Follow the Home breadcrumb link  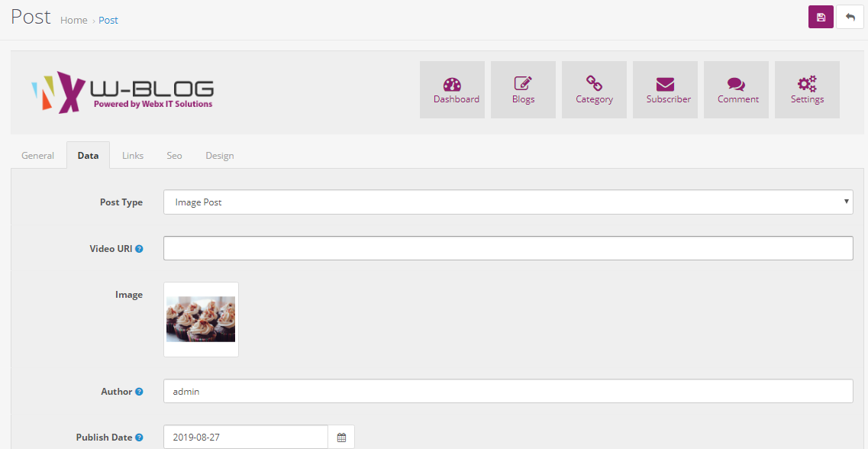pyautogui.click(x=73, y=21)
